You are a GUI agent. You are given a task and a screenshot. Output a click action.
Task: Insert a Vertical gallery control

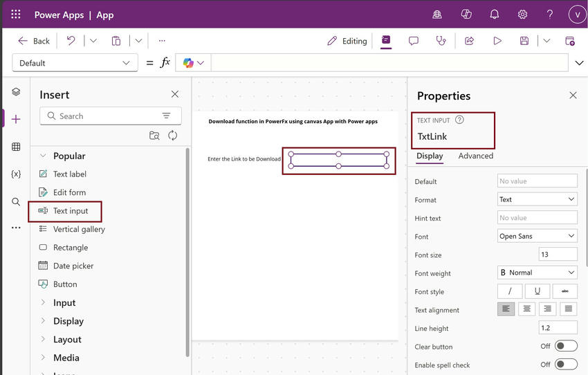click(x=79, y=229)
